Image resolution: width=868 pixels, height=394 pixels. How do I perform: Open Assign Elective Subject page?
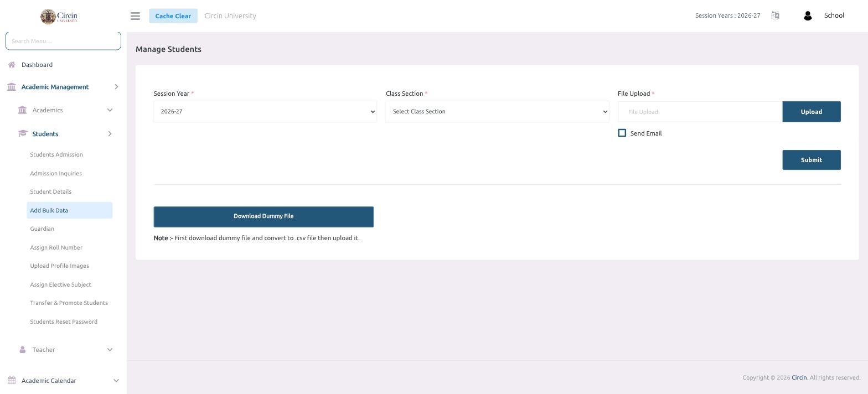61,284
